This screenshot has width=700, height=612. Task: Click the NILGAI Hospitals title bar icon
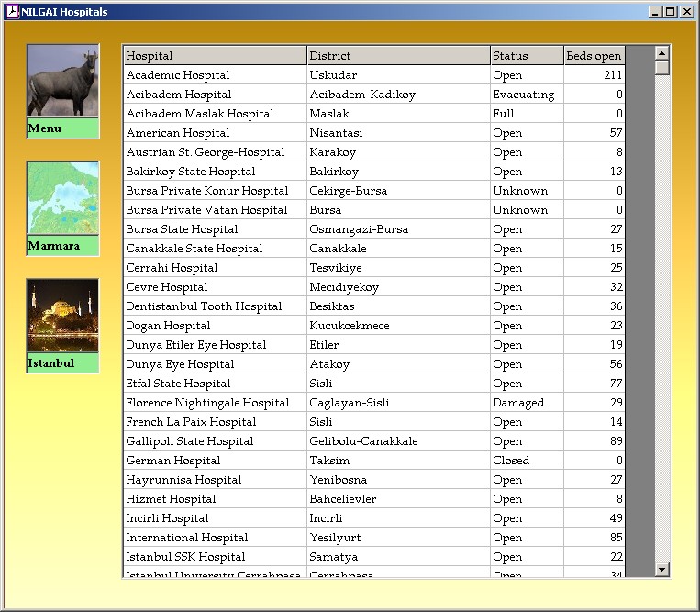12,12
